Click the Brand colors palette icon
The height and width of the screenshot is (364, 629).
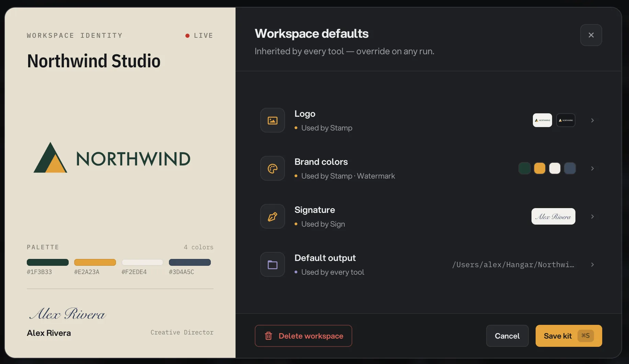[x=273, y=168]
